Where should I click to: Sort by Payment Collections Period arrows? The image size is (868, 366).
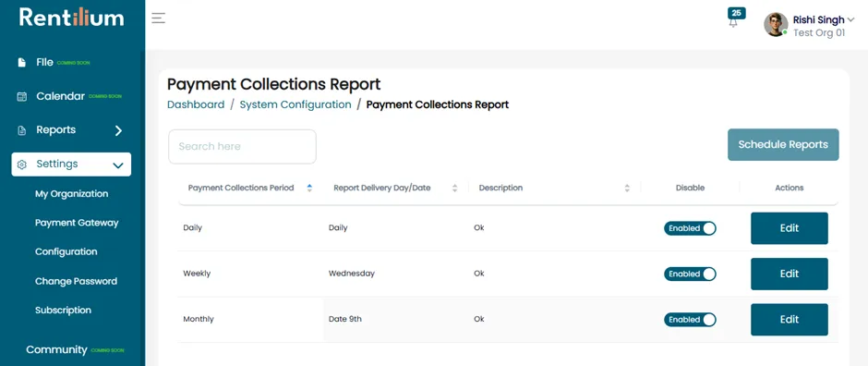(309, 188)
